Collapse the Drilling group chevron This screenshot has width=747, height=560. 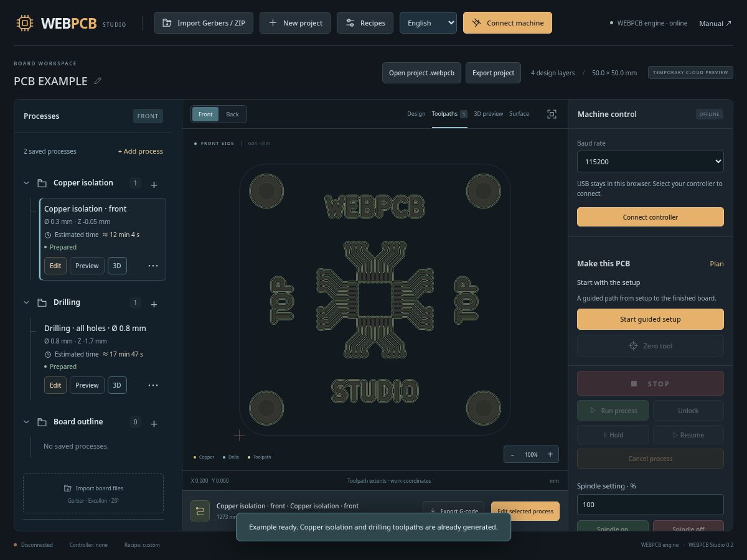[x=26, y=302]
